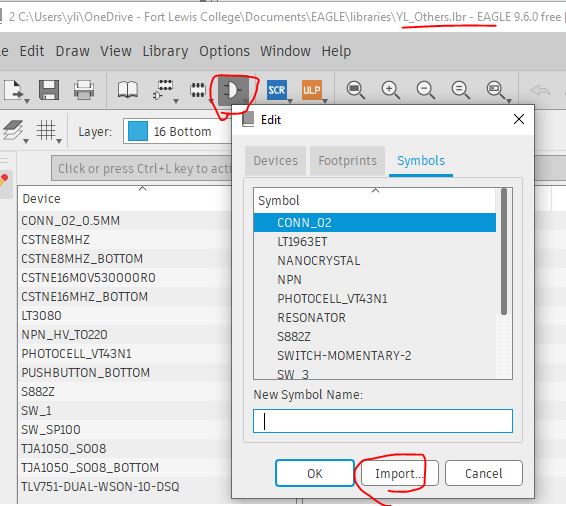This screenshot has height=506, width=566.
Task: Select the LT3080 device
Action: [125, 315]
